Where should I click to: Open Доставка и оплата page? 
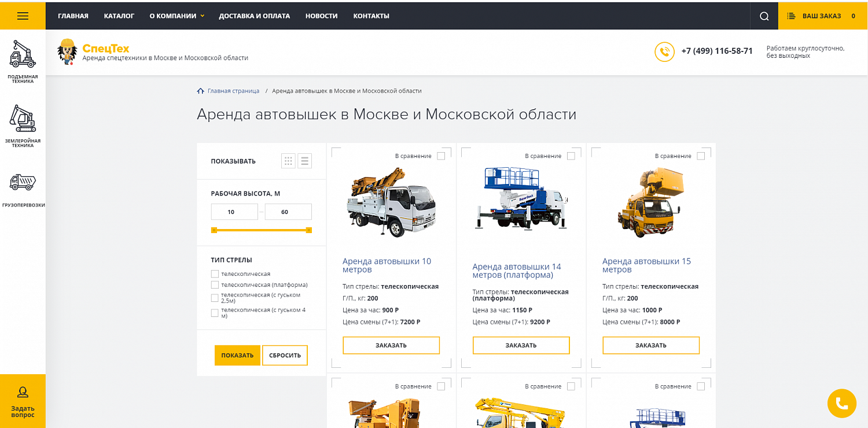coord(255,16)
